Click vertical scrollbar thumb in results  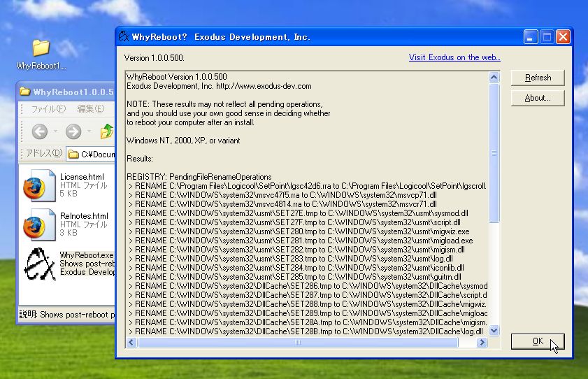pyautogui.click(x=494, y=153)
